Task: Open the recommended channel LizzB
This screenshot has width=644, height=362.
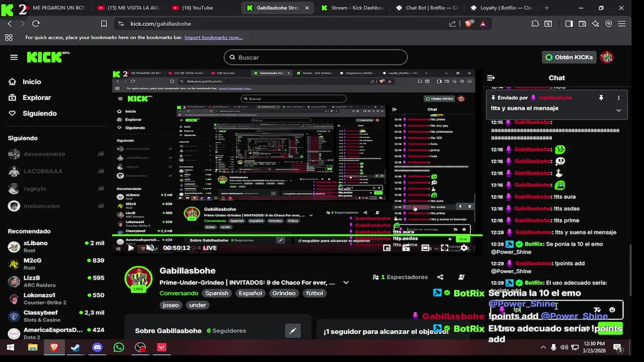Action: pos(55,281)
